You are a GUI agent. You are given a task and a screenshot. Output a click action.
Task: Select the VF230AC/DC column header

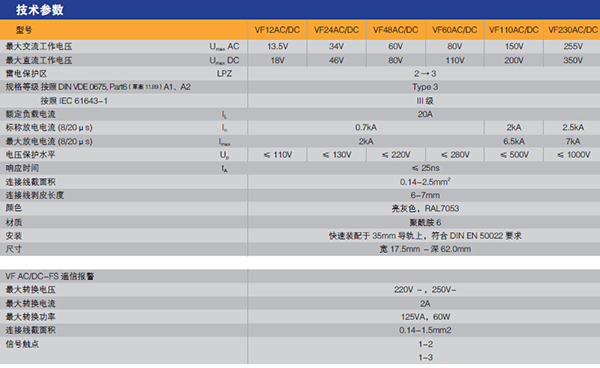572,30
